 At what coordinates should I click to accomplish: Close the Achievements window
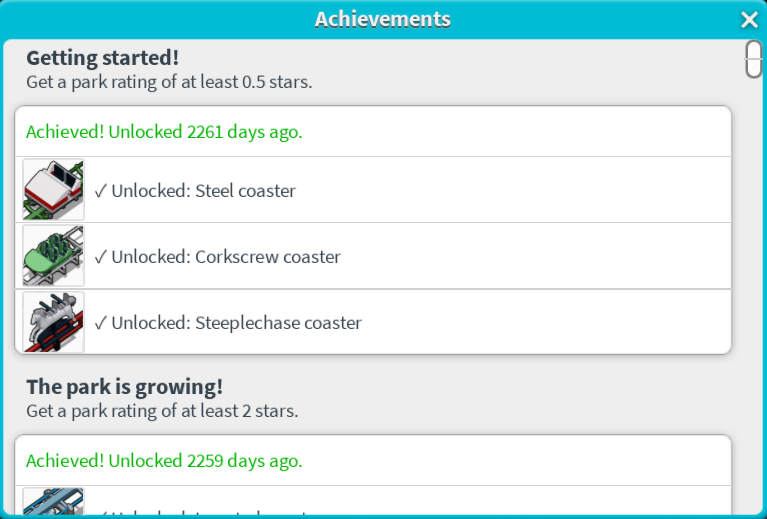[749, 19]
